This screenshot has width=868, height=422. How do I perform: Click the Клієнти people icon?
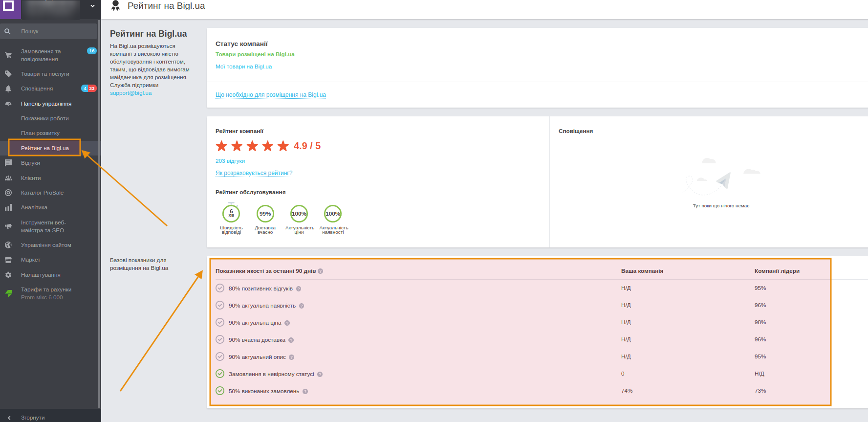pos(8,178)
